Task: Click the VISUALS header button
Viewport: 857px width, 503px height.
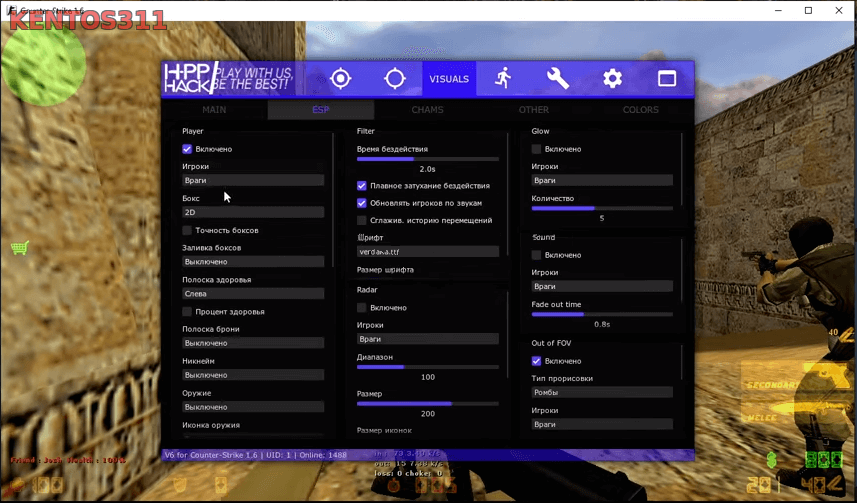Action: [449, 79]
